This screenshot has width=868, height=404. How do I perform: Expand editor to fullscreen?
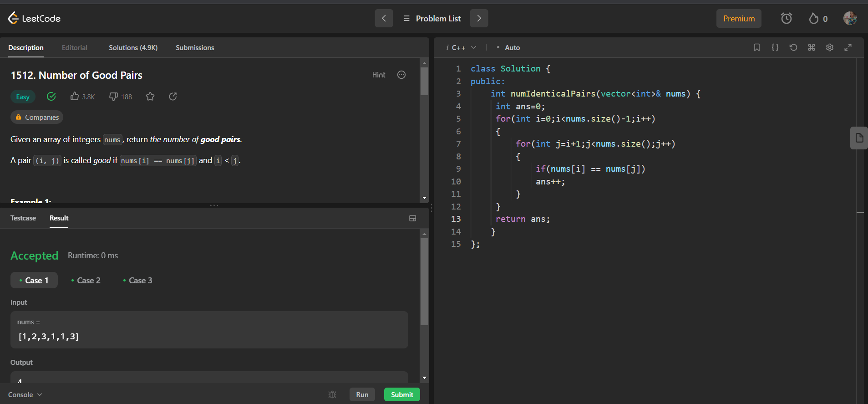848,47
